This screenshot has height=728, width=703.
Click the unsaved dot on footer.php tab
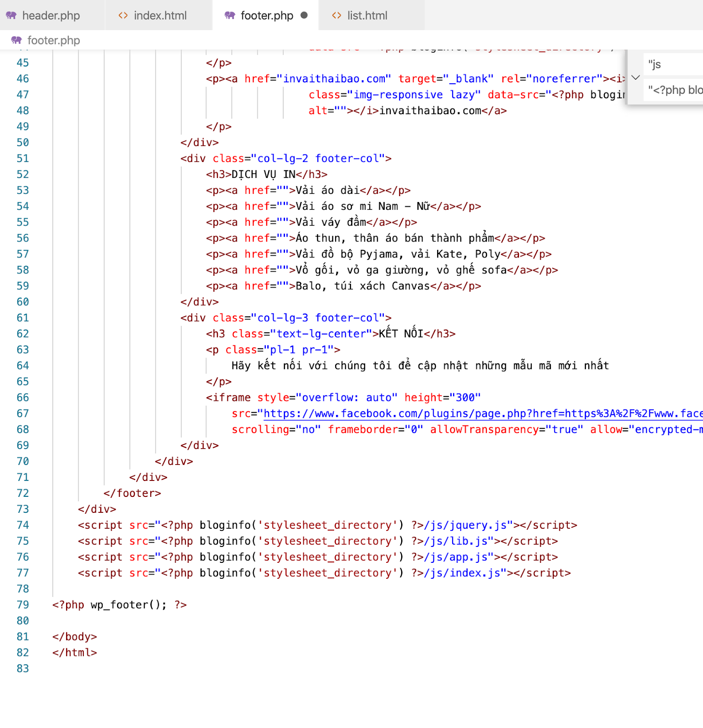(304, 15)
